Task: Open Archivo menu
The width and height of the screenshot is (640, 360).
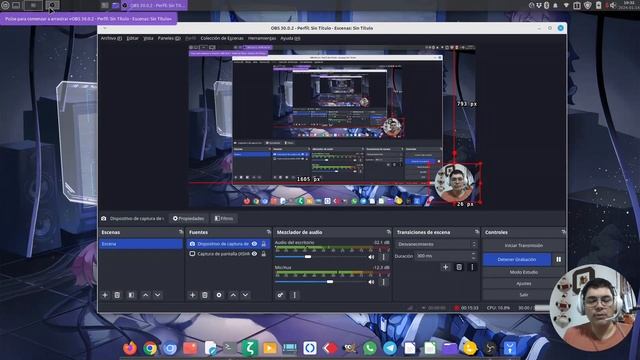Action: pos(111,38)
